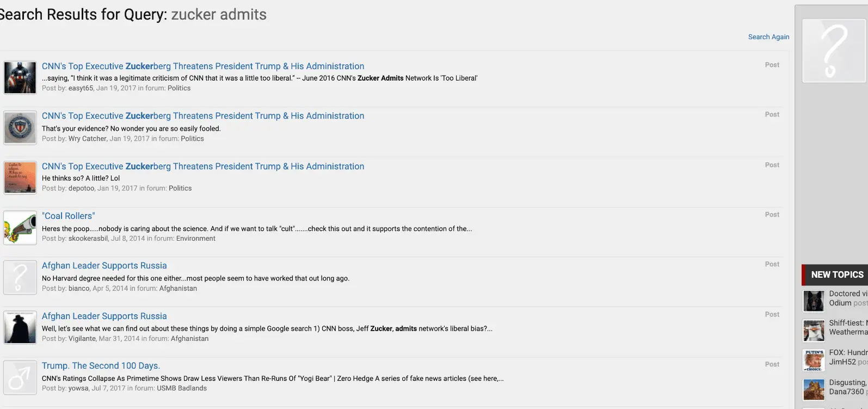Click Search Again link
The image size is (868, 409).
click(x=768, y=37)
